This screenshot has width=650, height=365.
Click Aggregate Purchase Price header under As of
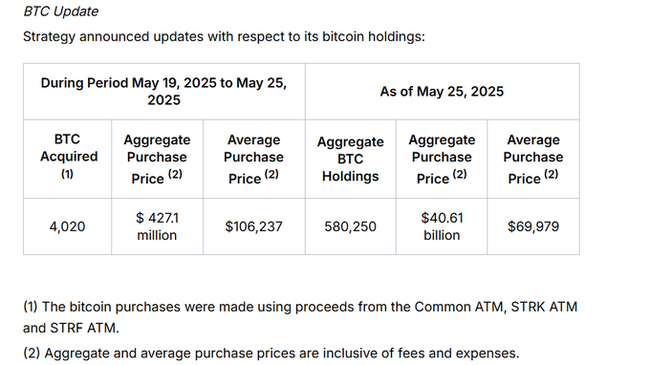(x=441, y=159)
